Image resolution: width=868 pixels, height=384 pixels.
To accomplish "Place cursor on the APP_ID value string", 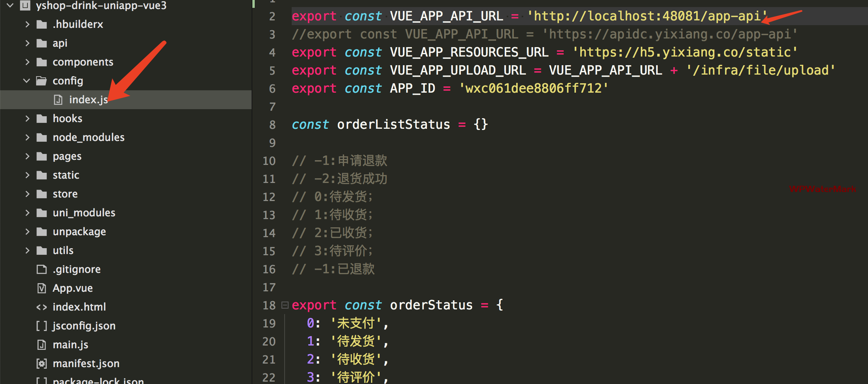I will tap(533, 88).
